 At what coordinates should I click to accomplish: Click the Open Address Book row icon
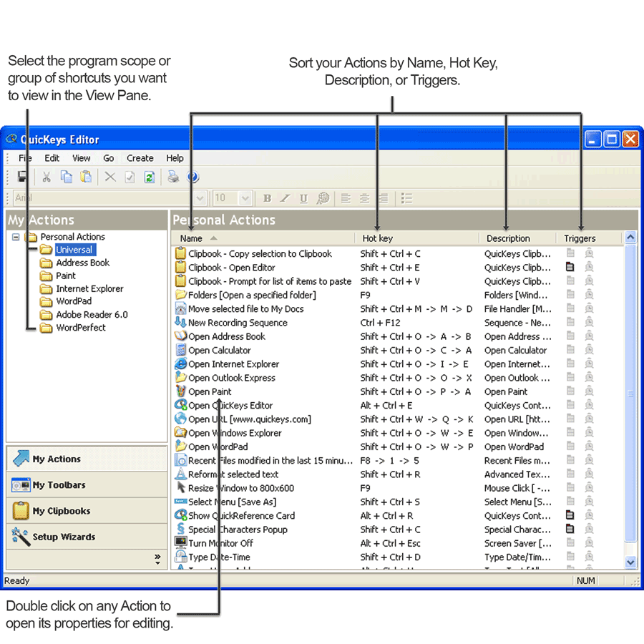pos(180,336)
